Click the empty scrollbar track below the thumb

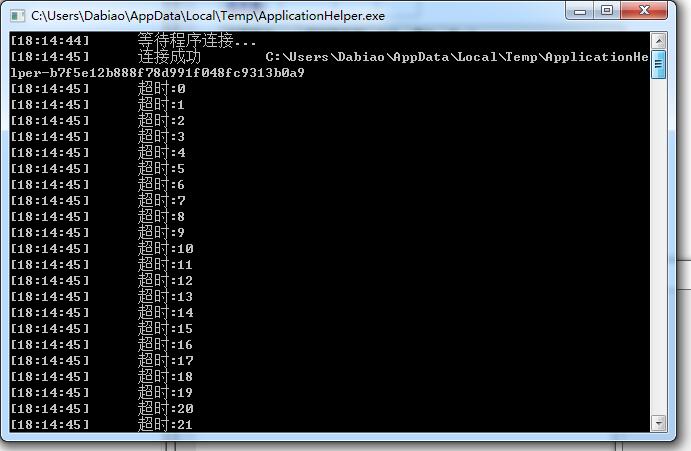[x=658, y=250]
